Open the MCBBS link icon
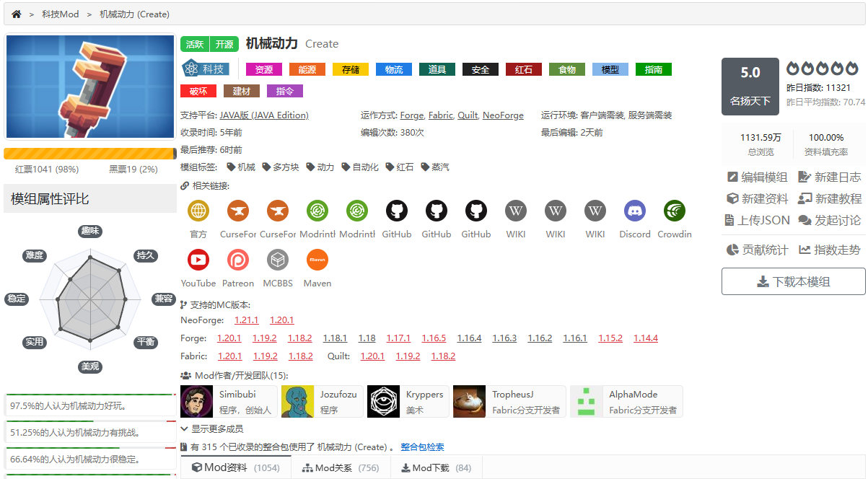This screenshot has height=479, width=868. pos(278,260)
